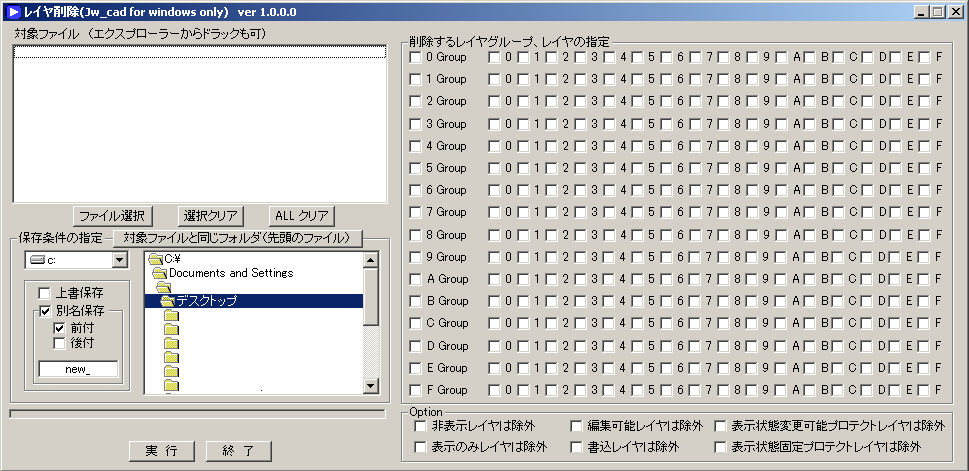Toggle the 前付 prefix checkbox
The image size is (969, 471).
click(59, 327)
